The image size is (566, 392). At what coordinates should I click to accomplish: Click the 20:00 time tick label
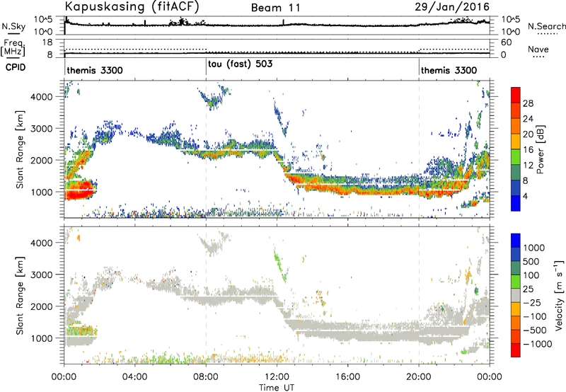419,377
